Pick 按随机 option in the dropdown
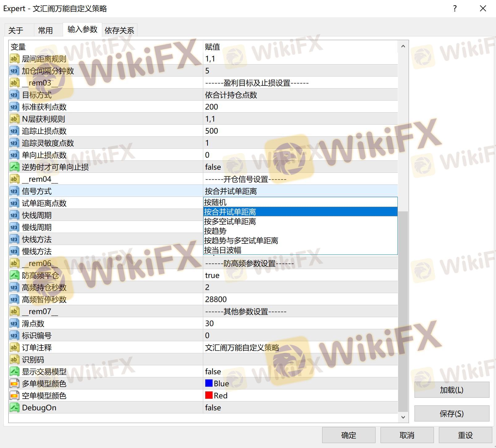This screenshot has width=496, height=448. [x=215, y=202]
